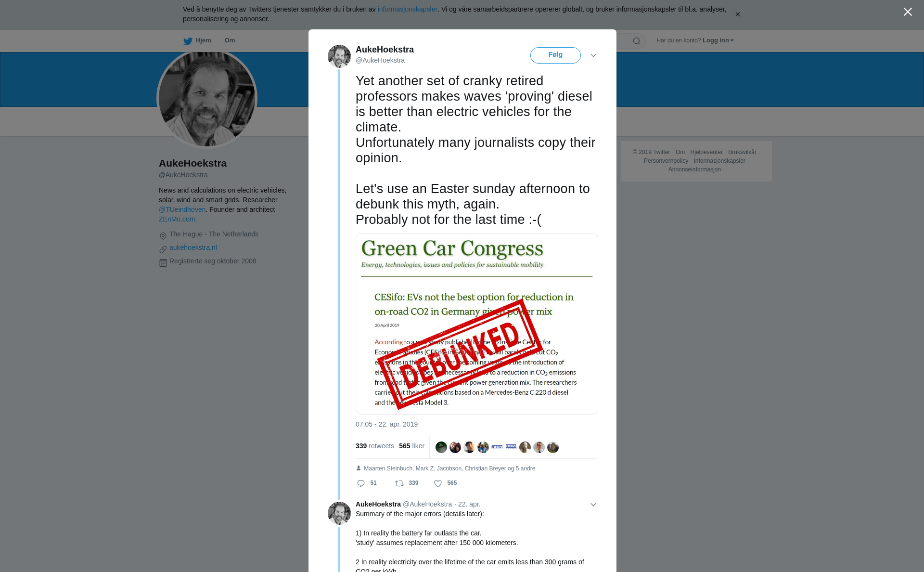Expand options chevron on the reply tweet
This screenshot has width=924, height=572.
[593, 505]
